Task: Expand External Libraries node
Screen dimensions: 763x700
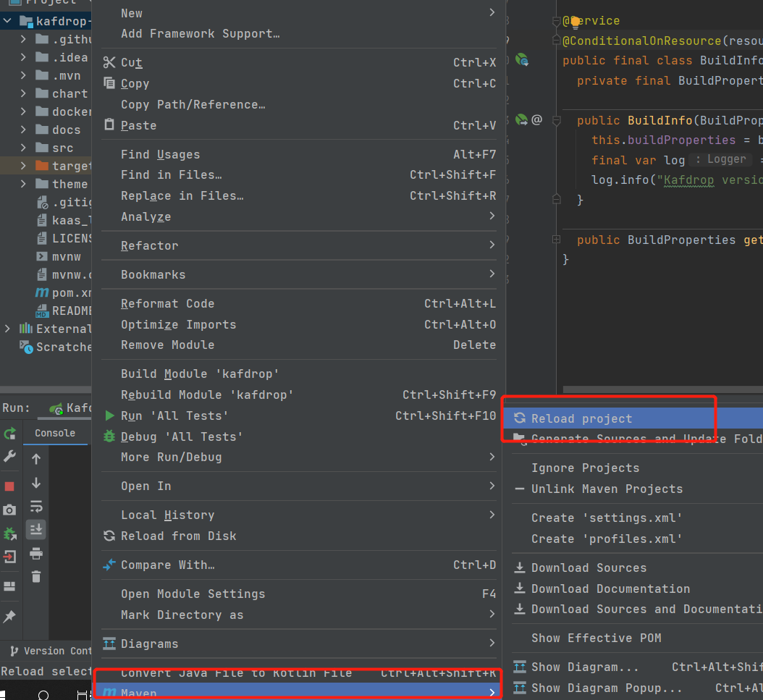Action: 7,329
